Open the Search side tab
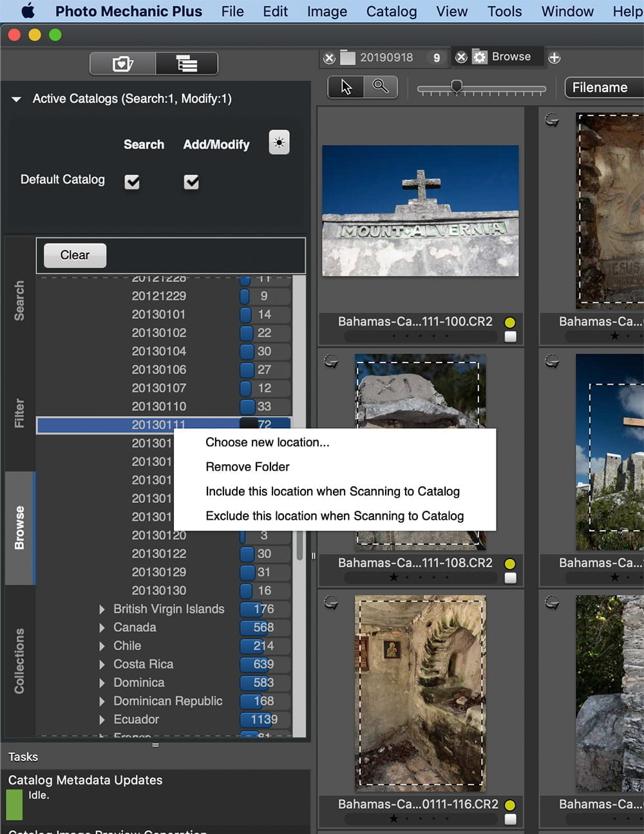 (20, 300)
